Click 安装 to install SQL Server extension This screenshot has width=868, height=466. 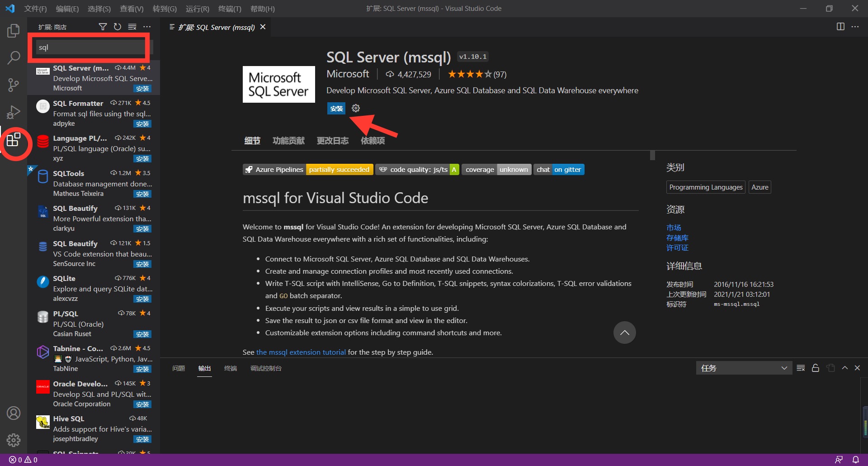[x=336, y=108]
